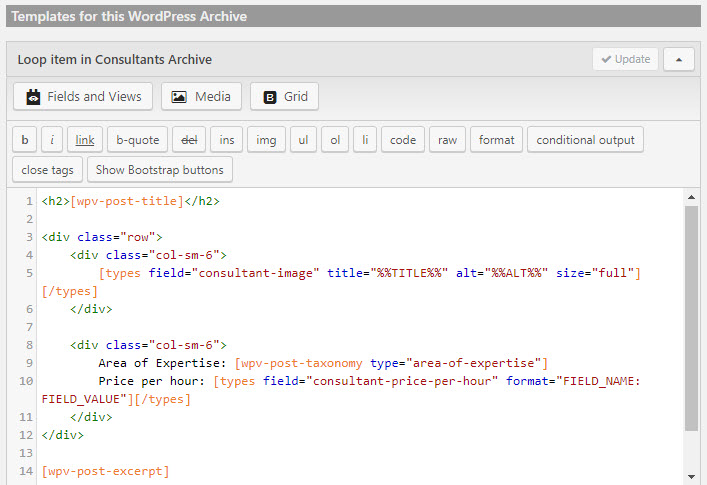Insert italic tag with the i button
Screen dimensions: 707x485
point(52,140)
